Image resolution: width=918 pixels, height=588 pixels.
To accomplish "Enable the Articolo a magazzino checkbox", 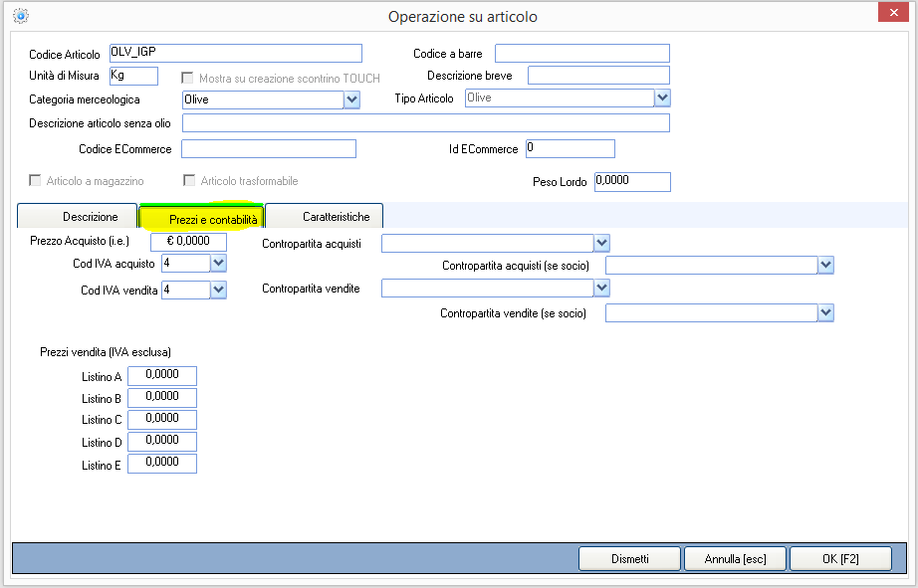I will coord(35,180).
